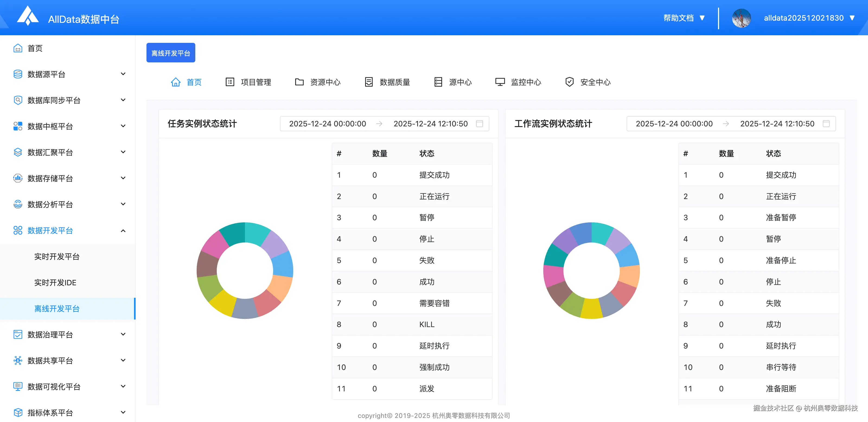Open 实时开发IDE in the sidebar
Viewport: 868px width, 422px height.
coord(55,283)
